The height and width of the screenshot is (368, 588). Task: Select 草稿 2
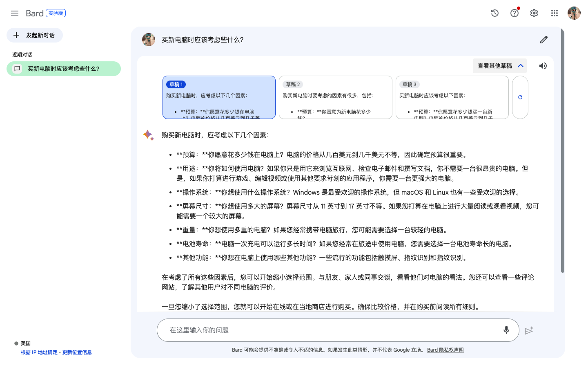[335, 97]
